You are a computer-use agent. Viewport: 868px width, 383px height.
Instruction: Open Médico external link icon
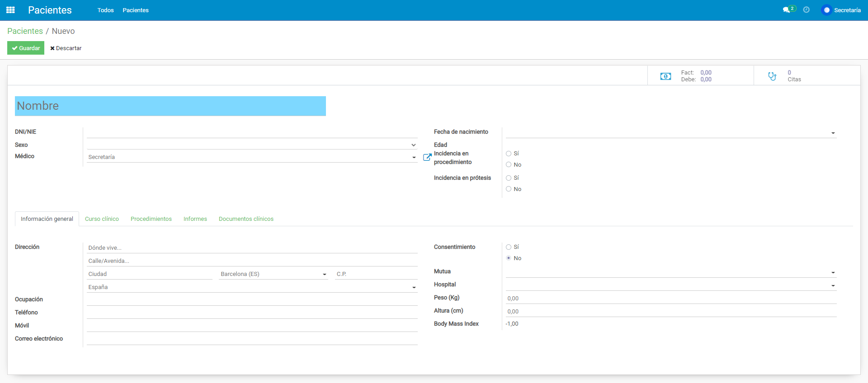click(427, 157)
